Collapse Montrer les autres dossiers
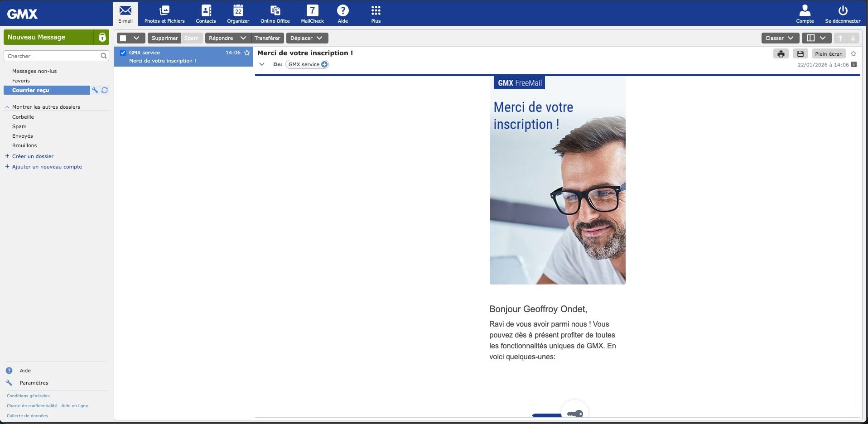 (7, 107)
